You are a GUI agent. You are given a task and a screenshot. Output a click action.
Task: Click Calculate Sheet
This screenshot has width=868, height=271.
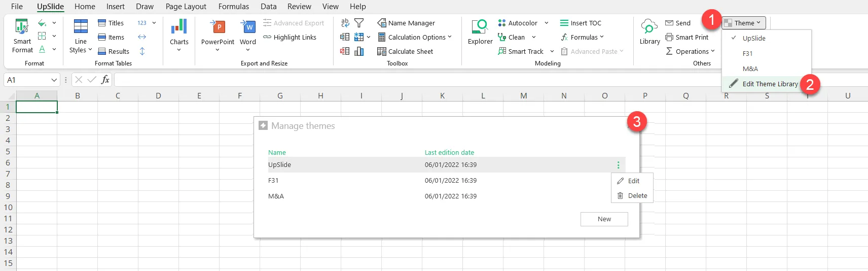click(405, 51)
